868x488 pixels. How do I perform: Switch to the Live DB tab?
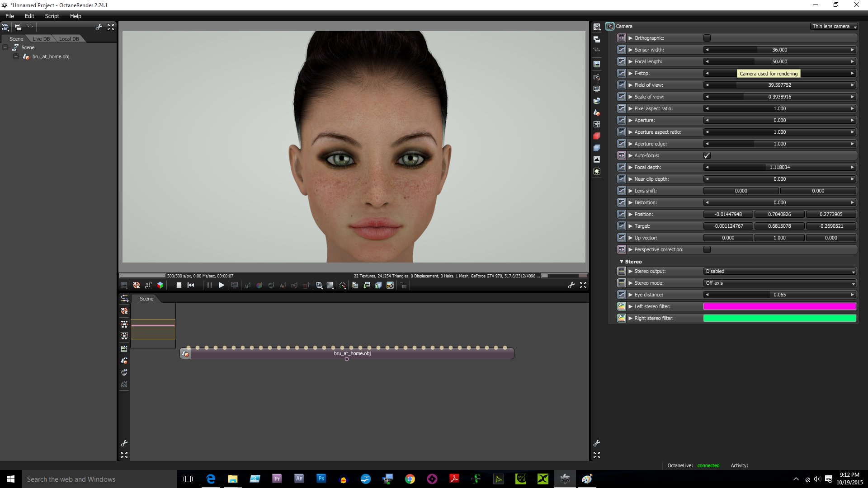[x=41, y=39]
